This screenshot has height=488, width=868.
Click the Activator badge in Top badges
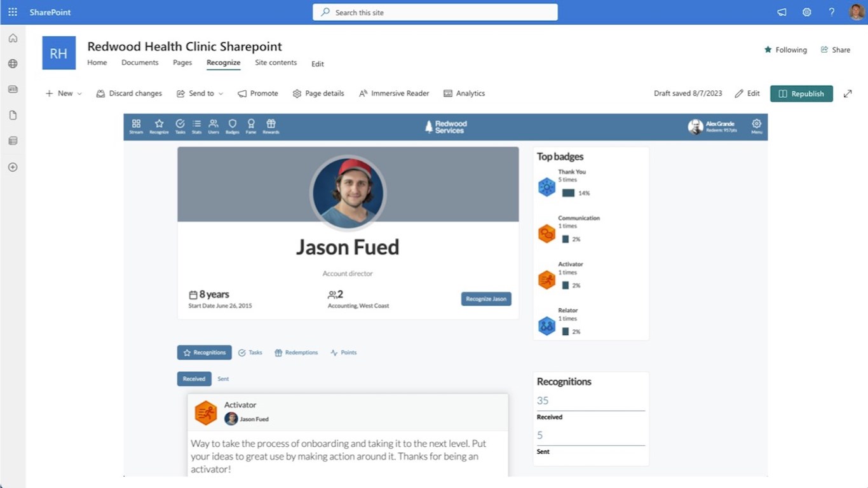546,280
